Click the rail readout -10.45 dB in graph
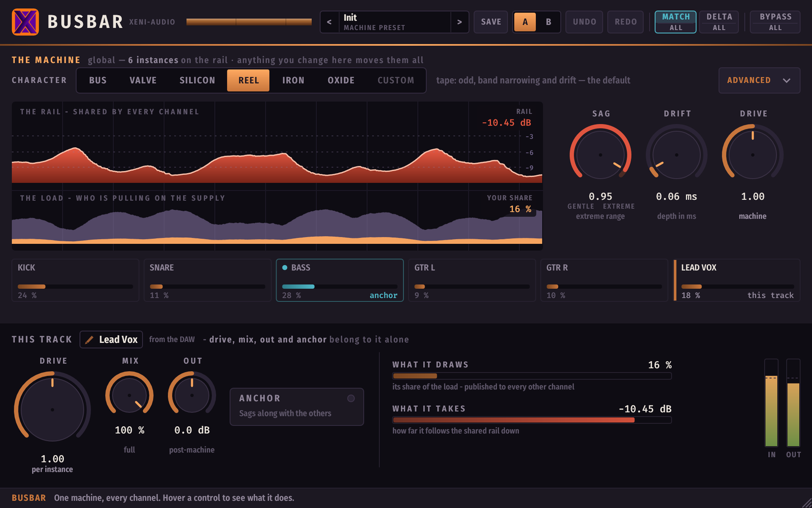Image resolution: width=812 pixels, height=508 pixels. [506, 122]
